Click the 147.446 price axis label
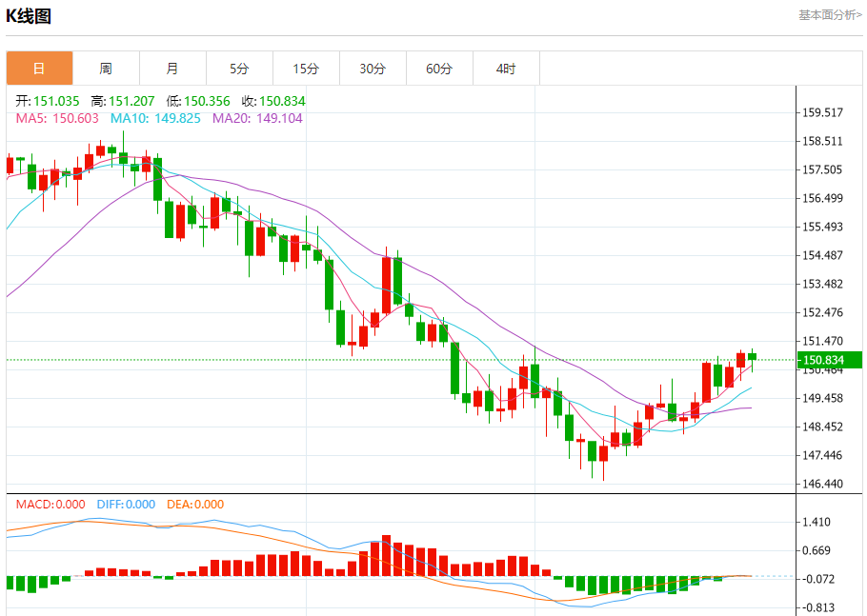 point(823,455)
